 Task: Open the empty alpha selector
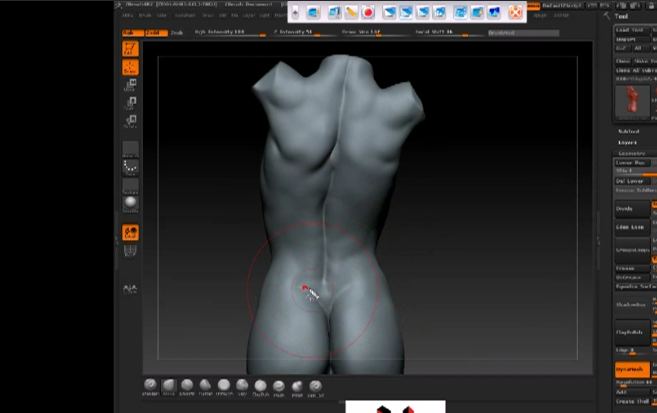tap(130, 149)
